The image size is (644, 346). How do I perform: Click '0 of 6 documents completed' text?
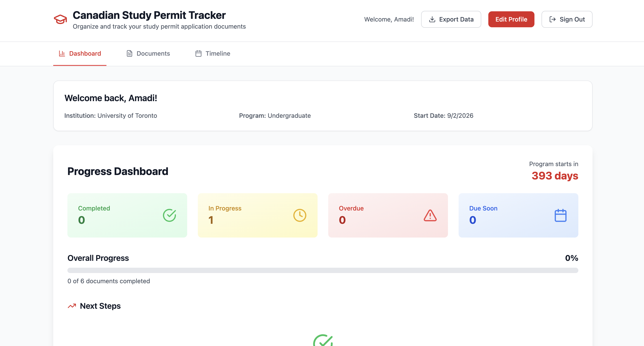tap(109, 281)
